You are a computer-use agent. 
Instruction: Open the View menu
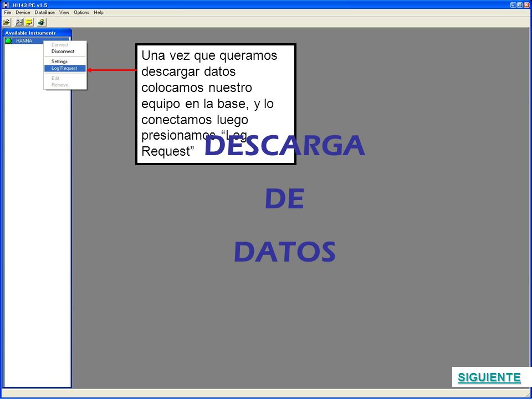pos(64,12)
